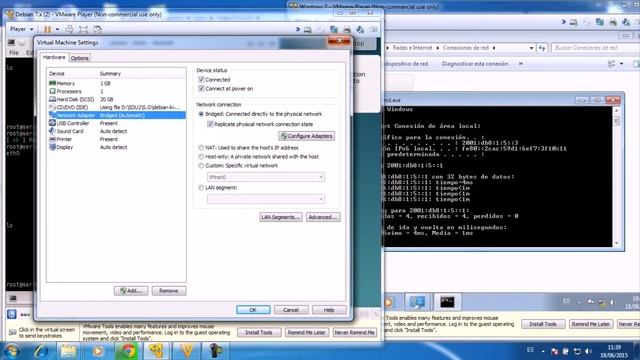Click the cmd window vertical scrollbar

(x=616, y=176)
